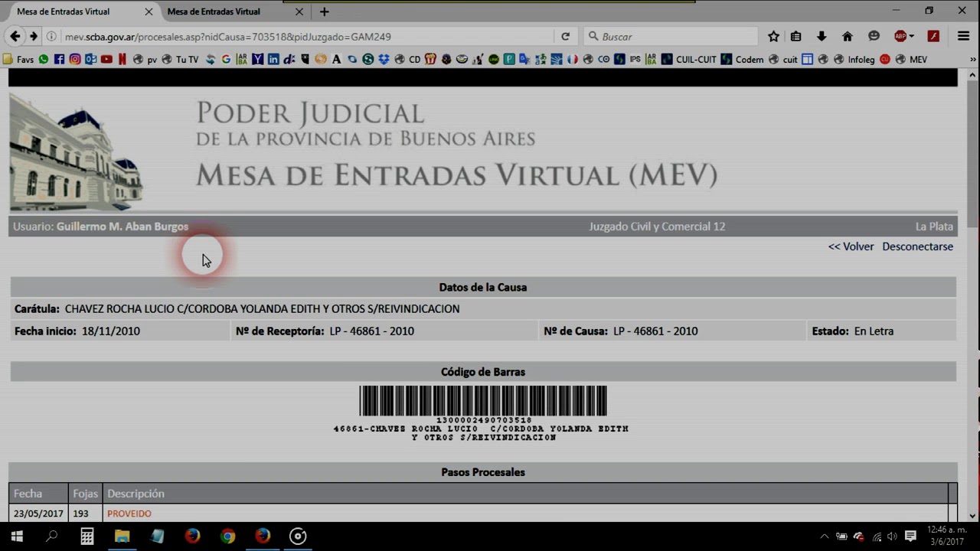980x551 pixels.
Task: Show more bookmarks overflow chevron
Action: (x=972, y=59)
